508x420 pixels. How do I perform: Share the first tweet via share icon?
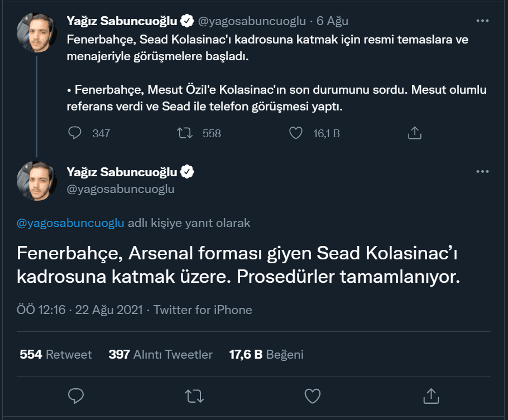(414, 133)
